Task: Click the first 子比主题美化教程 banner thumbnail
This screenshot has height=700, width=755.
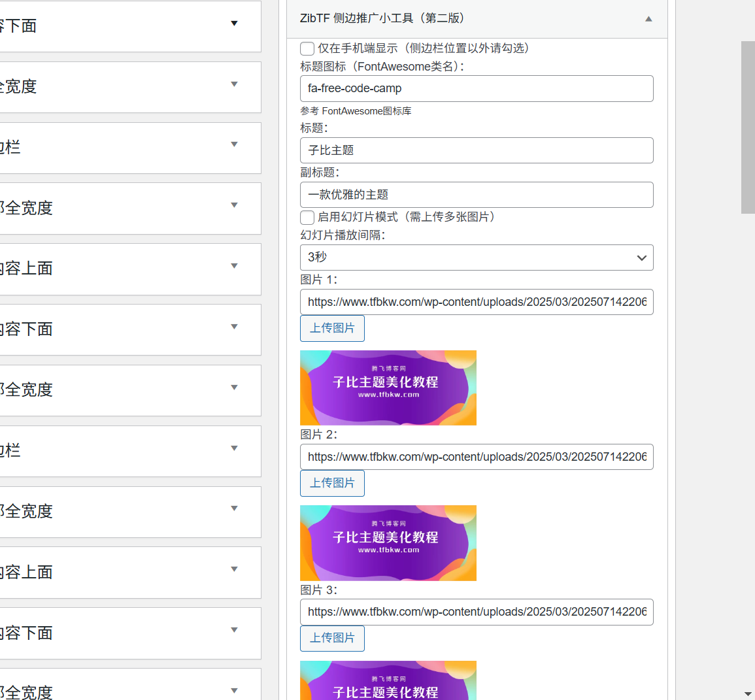Action: 388,388
